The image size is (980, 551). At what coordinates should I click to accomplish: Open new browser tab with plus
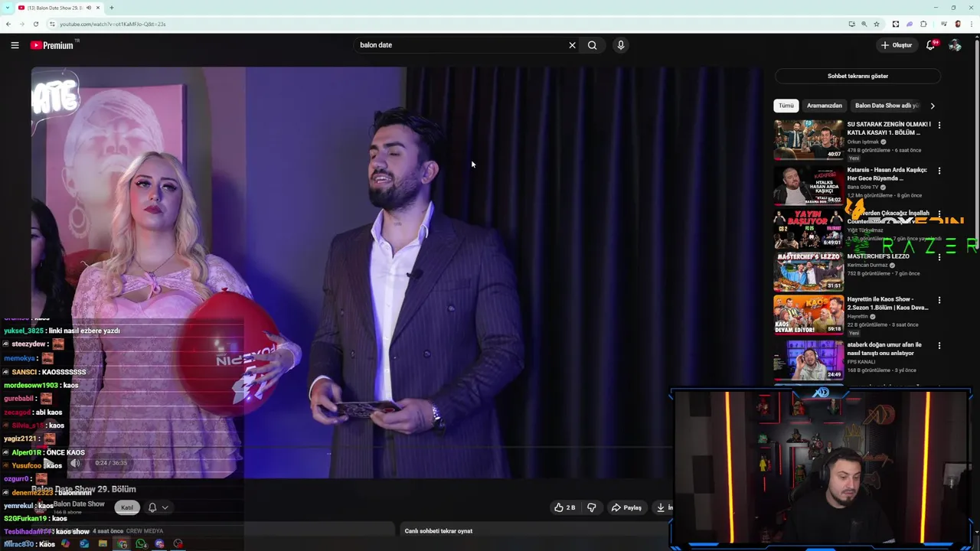pos(111,8)
